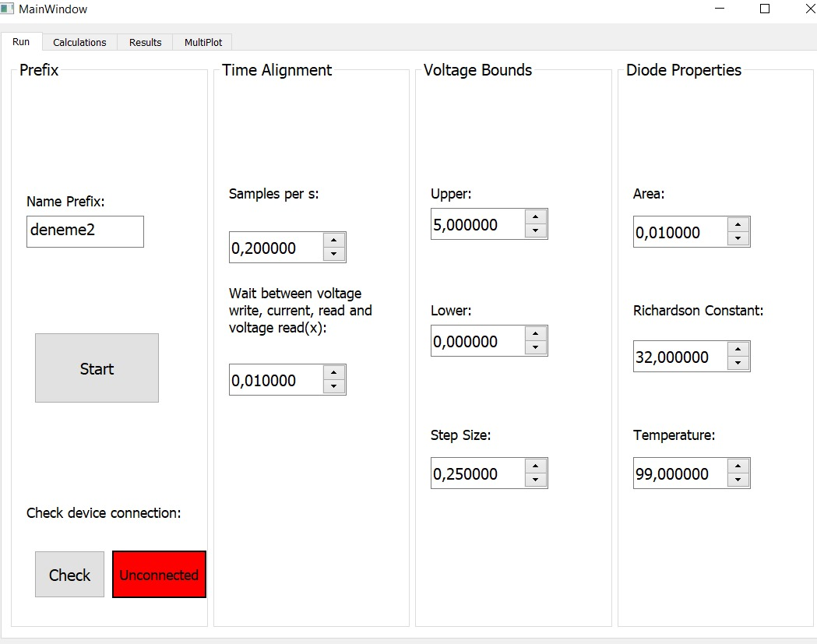Click the Richardson Constant input box
This screenshot has height=644, width=817.
[x=679, y=357]
